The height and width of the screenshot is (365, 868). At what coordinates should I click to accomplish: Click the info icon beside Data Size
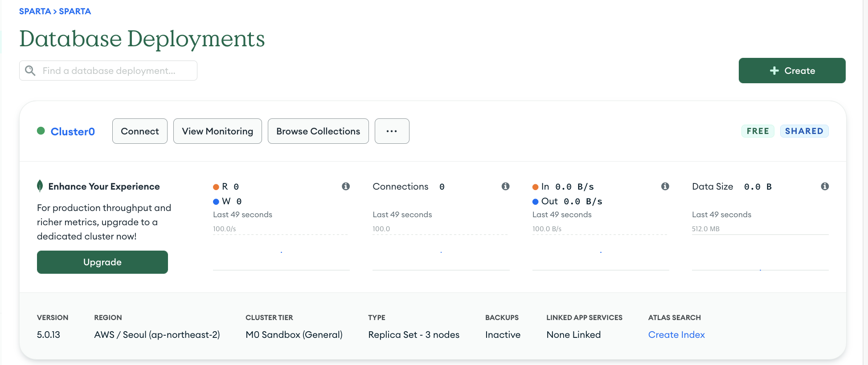pos(825,187)
